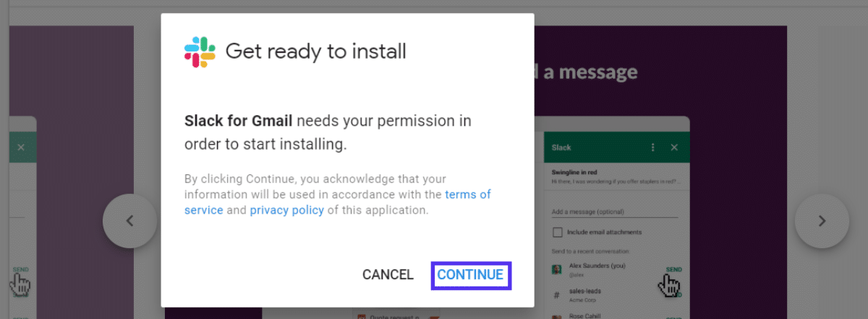Select the sales-leads conversation
The image size is (868, 319).
click(x=586, y=292)
